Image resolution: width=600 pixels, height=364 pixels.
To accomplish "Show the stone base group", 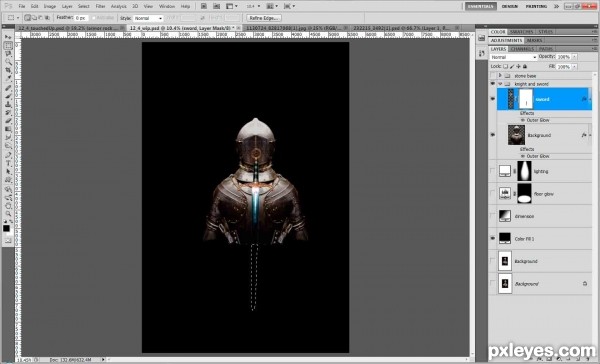I will point(492,76).
